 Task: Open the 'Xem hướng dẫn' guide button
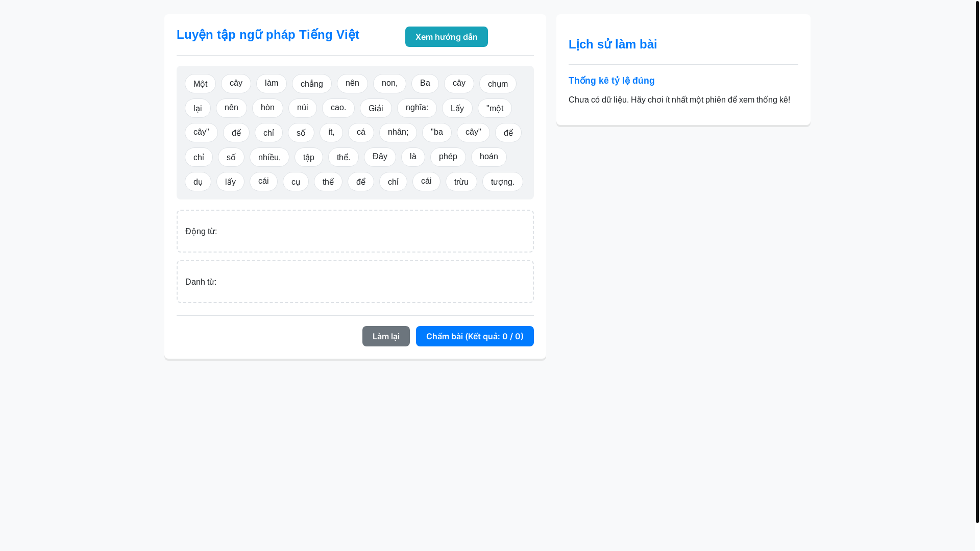point(446,37)
